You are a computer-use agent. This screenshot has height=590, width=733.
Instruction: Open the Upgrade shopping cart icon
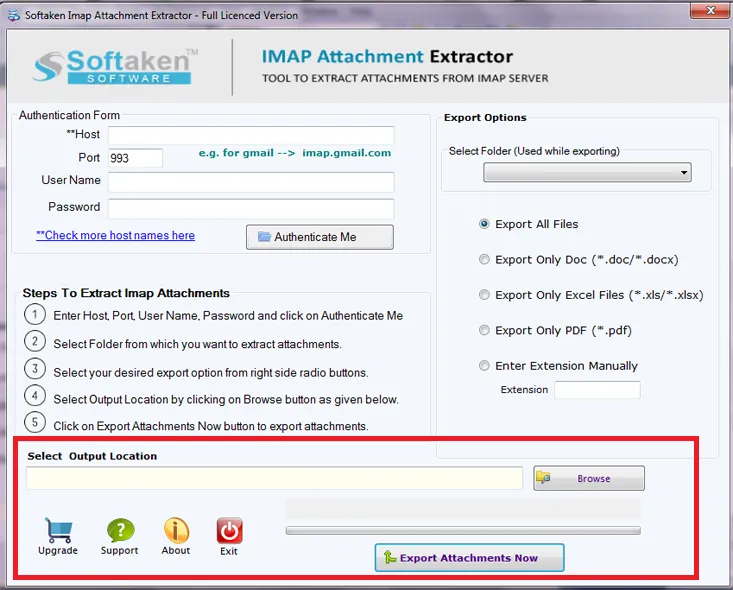click(x=58, y=536)
